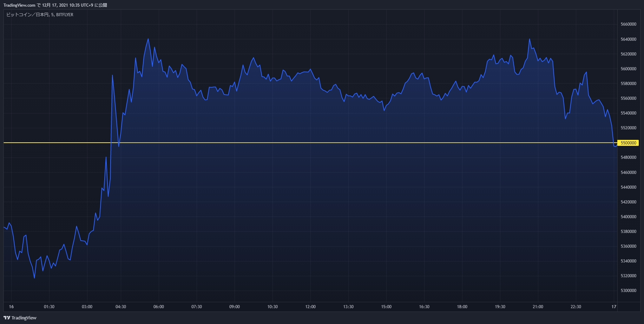Screen dimensions: 644x324
Task: Click the BITFLYER exchange label
Action: 65,15
